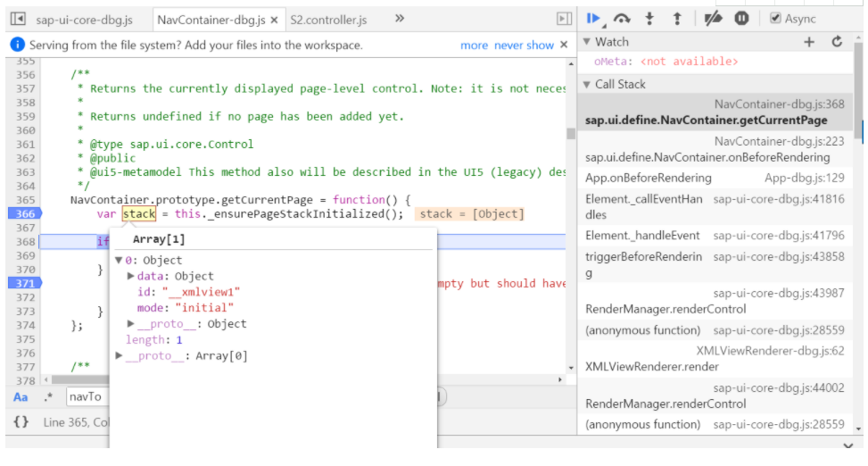Show more tabs with the double-chevron icon
The image size is (868, 466).
tap(399, 19)
